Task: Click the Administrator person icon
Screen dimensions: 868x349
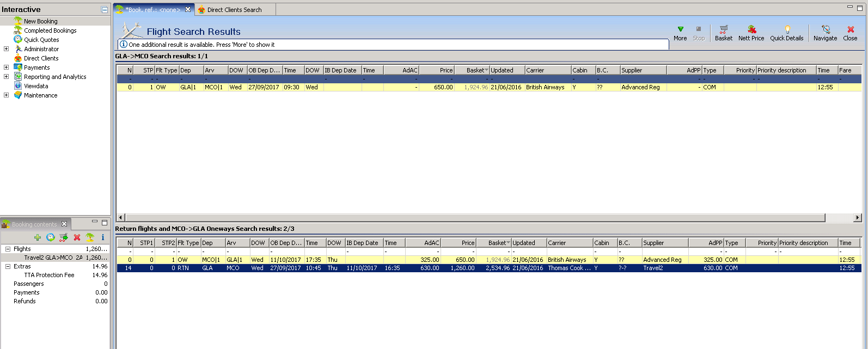Action: point(18,49)
